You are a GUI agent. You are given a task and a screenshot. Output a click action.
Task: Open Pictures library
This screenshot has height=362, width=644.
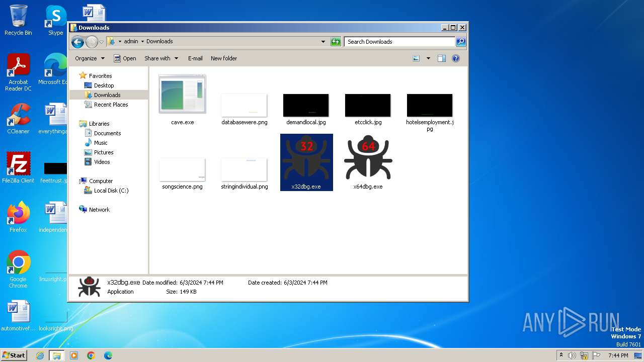[104, 152]
